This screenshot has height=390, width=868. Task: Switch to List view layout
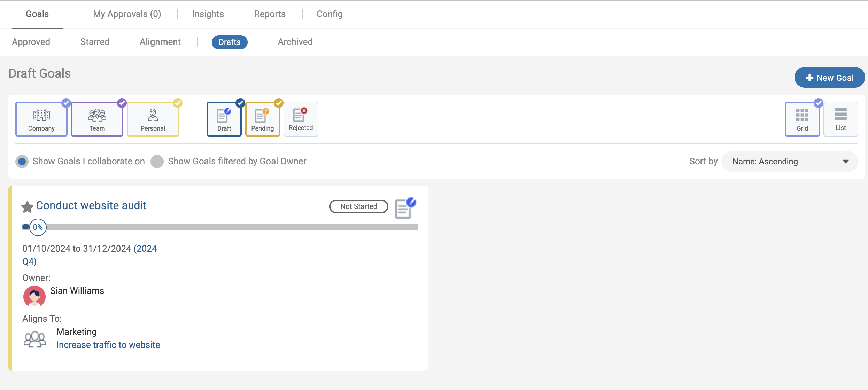click(840, 119)
